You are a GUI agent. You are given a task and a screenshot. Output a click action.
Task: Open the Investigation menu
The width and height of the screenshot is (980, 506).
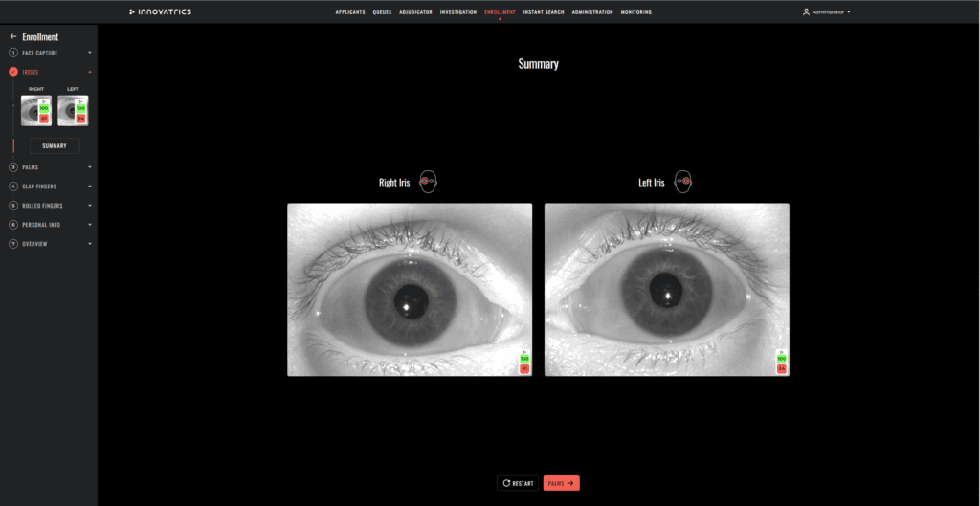click(x=458, y=11)
